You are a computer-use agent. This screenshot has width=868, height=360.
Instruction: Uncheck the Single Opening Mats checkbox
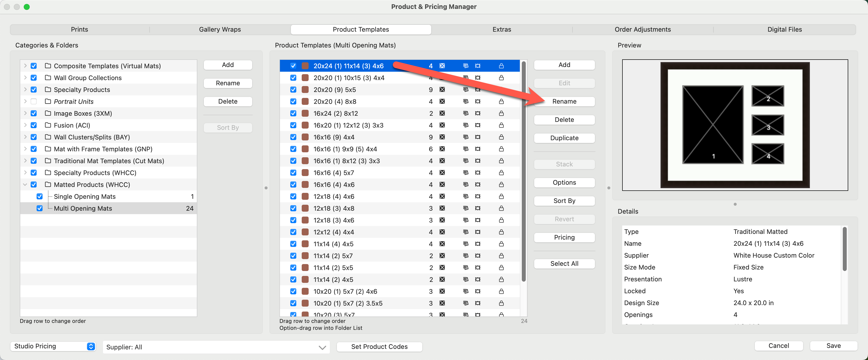pyautogui.click(x=39, y=196)
